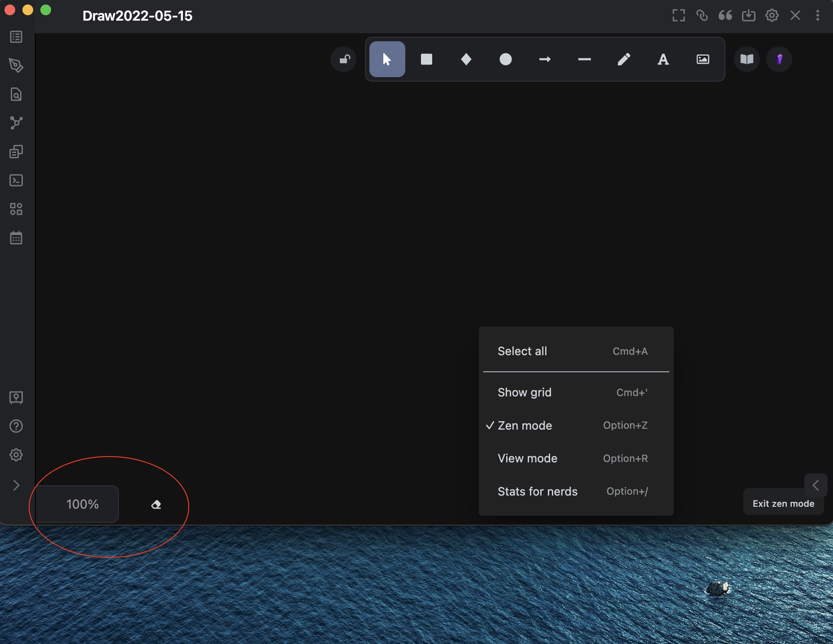Toggle View mode in context menu
Image resolution: width=833 pixels, height=644 pixels.
point(576,458)
